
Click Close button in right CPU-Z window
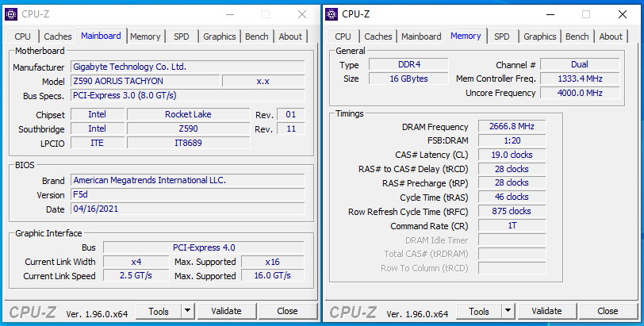click(608, 312)
